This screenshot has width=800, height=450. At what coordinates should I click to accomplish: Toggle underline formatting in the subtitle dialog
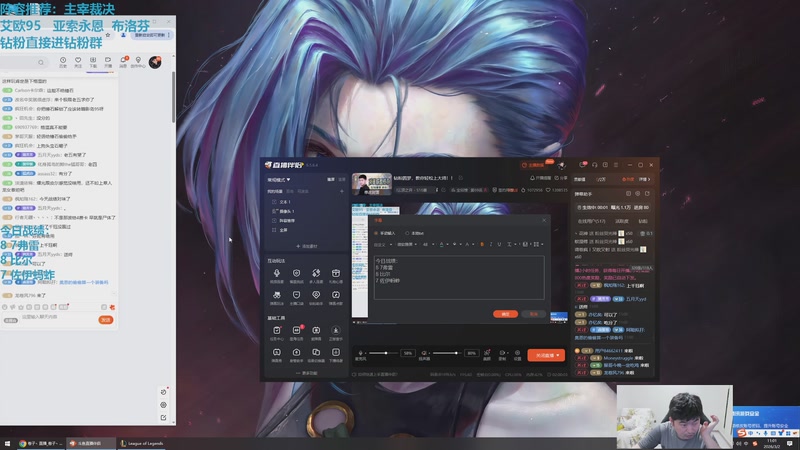point(499,244)
